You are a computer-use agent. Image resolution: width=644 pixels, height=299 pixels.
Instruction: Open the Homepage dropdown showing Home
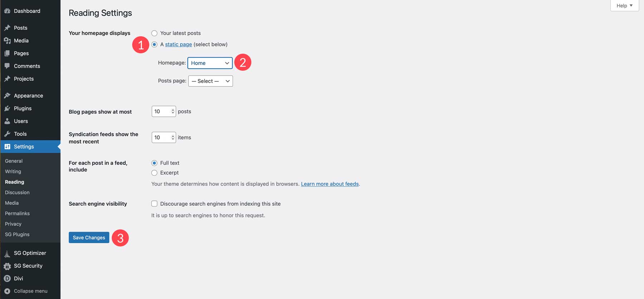point(210,63)
